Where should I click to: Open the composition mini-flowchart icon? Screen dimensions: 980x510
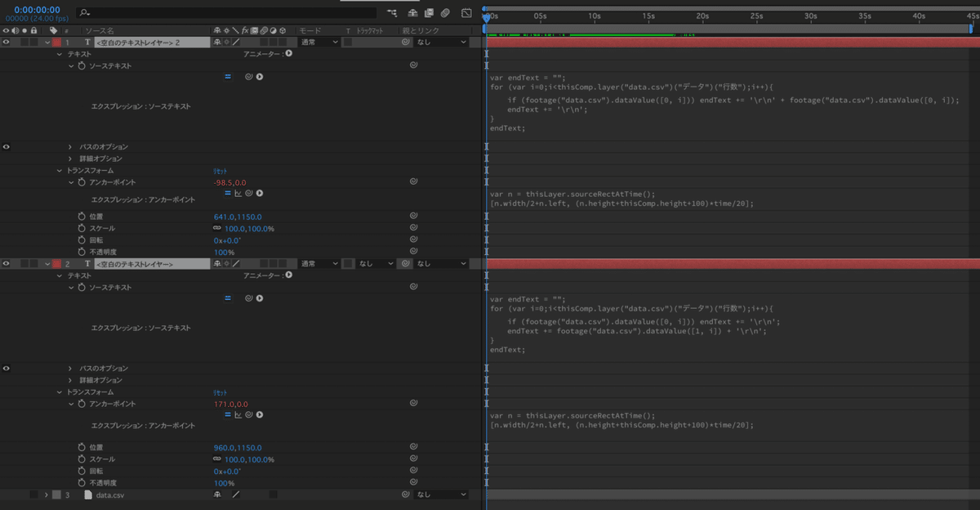[x=393, y=13]
